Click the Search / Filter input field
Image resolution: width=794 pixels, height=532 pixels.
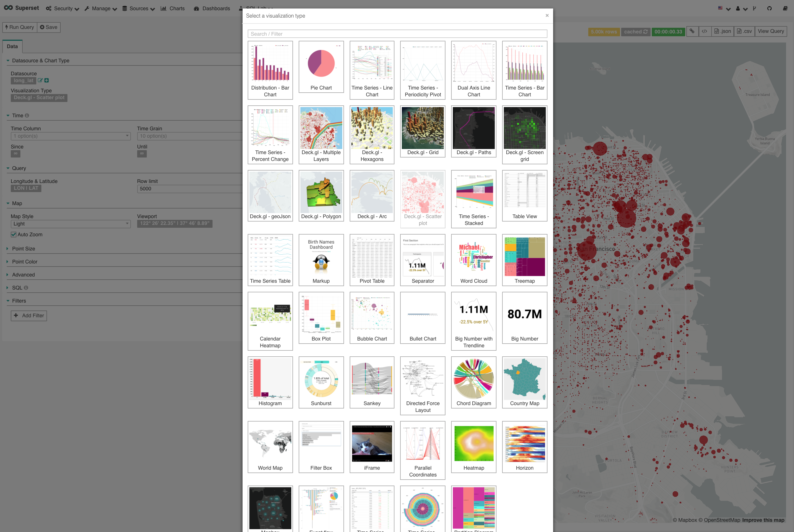click(397, 34)
